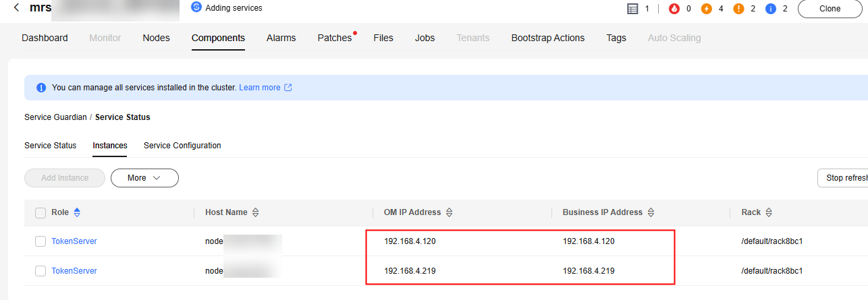Select all instances header checkbox

(40, 212)
